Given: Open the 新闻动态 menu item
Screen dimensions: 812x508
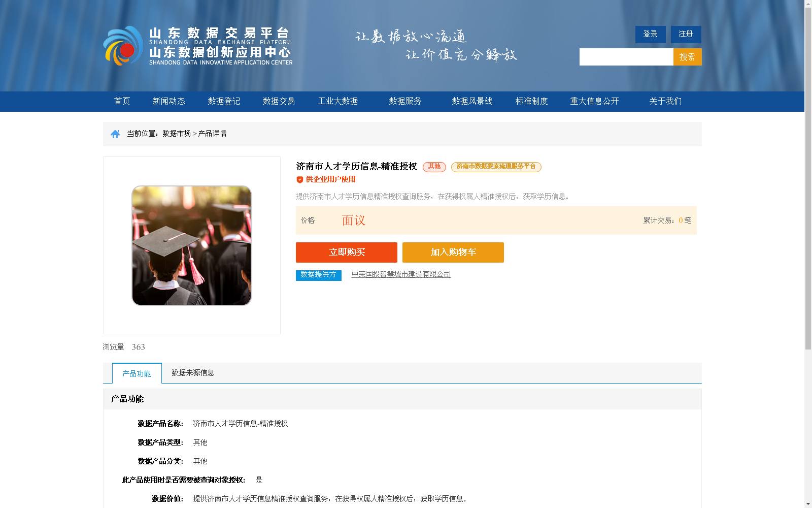Looking at the screenshot, I should [x=169, y=101].
